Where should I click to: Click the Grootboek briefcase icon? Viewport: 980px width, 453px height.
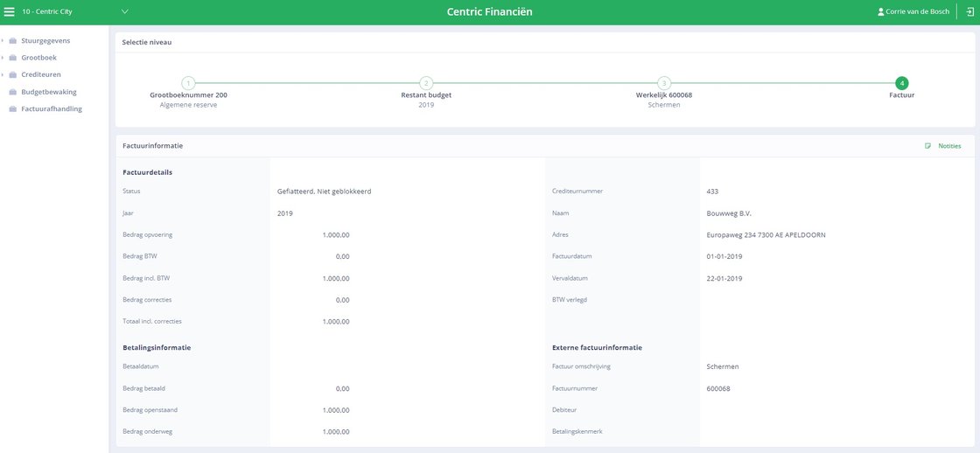click(12, 58)
